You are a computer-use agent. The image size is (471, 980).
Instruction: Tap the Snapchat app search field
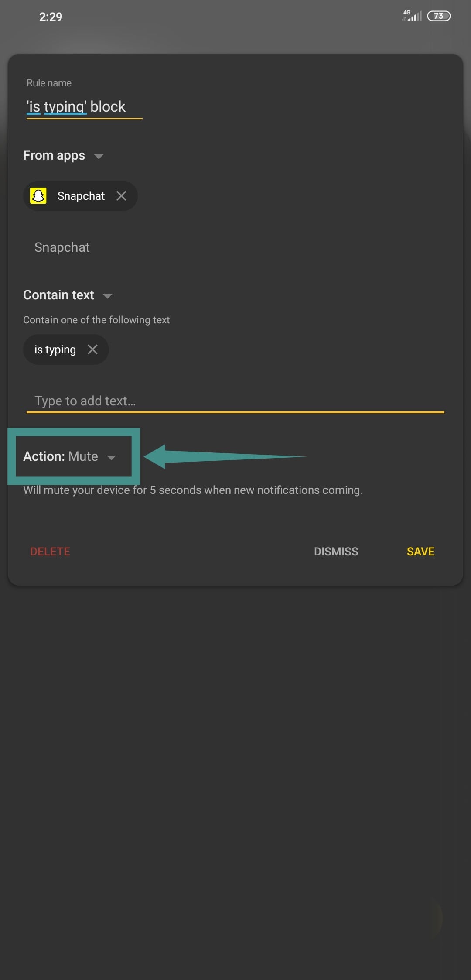tap(62, 247)
